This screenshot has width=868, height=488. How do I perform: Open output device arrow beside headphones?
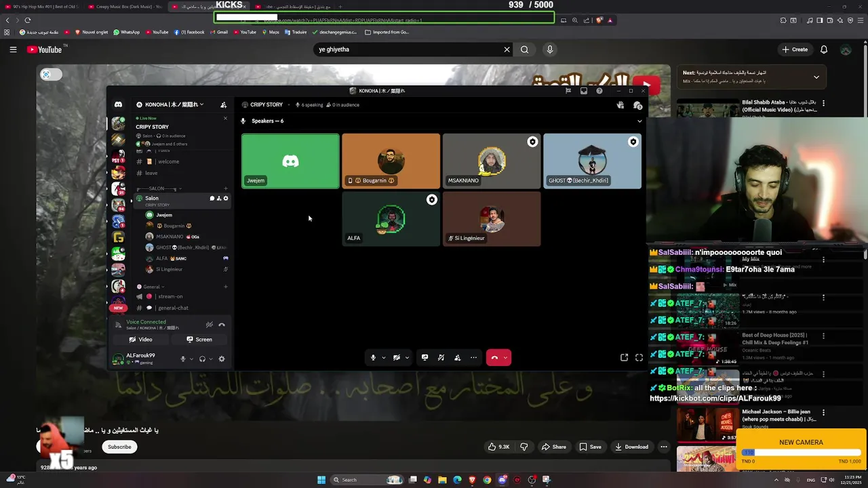210,359
